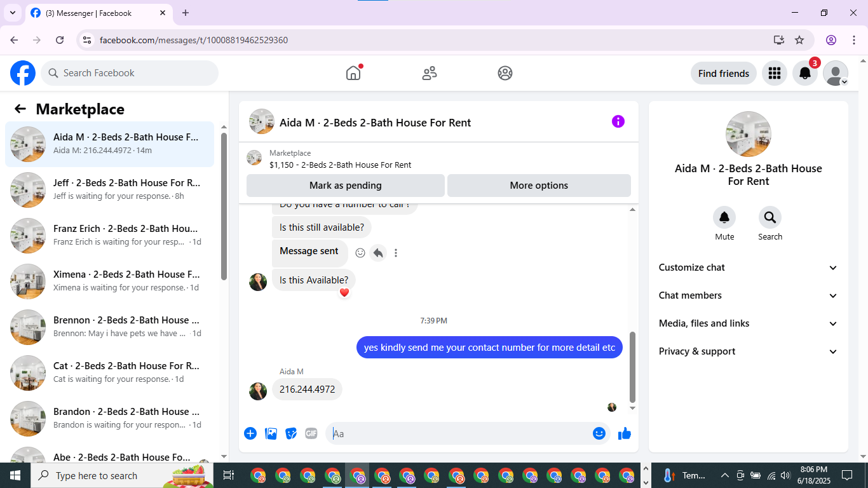Click Aida M's avatar beside phone number
The height and width of the screenshot is (488, 868).
click(x=258, y=391)
